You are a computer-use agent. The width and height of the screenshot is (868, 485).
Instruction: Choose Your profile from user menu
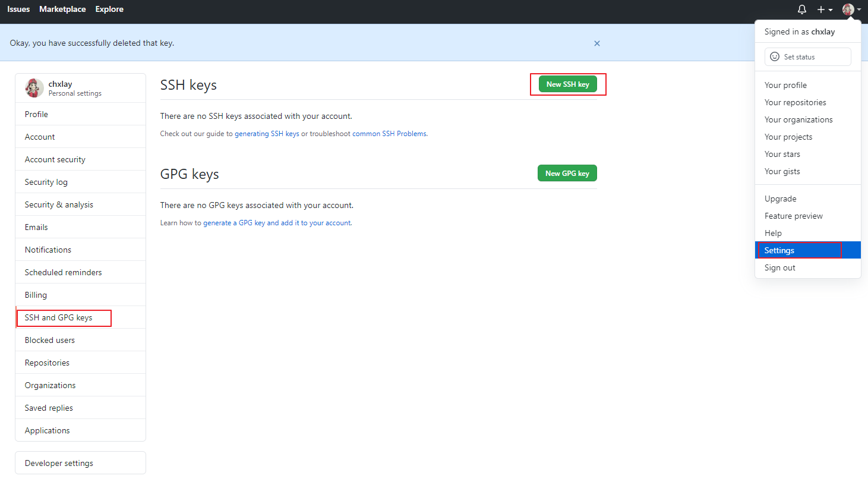[x=807, y=85]
